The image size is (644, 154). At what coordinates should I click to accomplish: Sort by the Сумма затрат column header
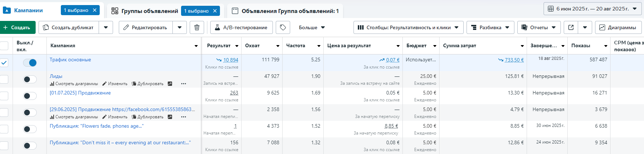(460, 46)
